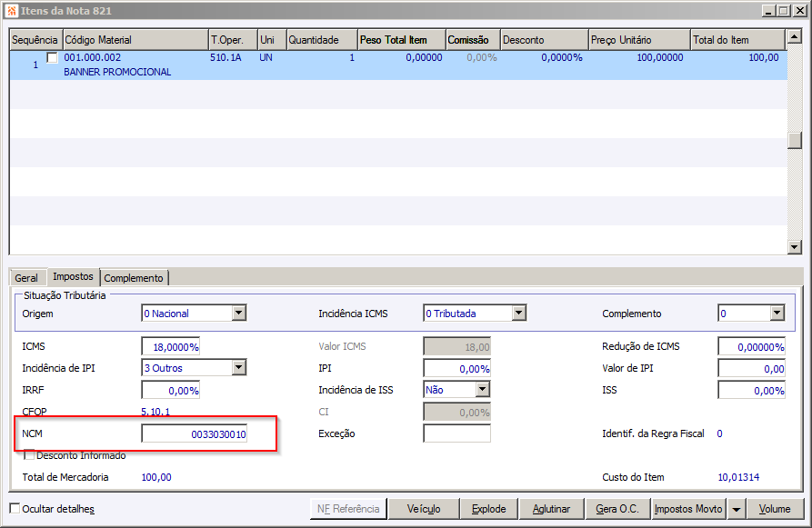Click the Preço Unitário column header
812x528 pixels.
pos(640,40)
